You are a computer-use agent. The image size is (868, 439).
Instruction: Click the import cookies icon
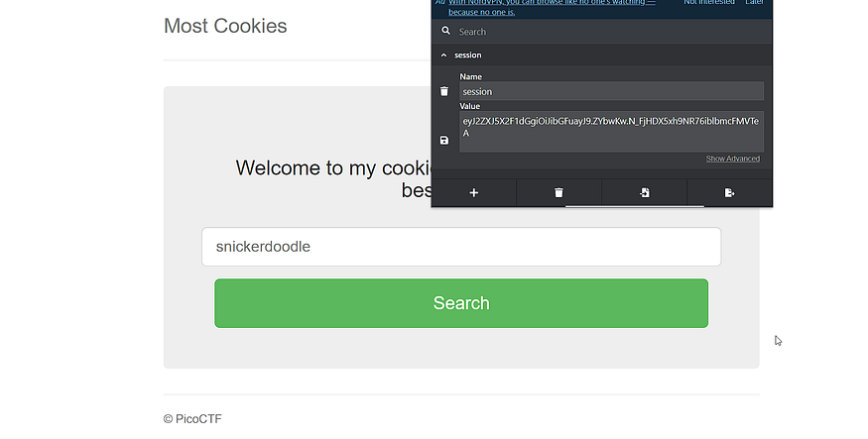tap(644, 192)
